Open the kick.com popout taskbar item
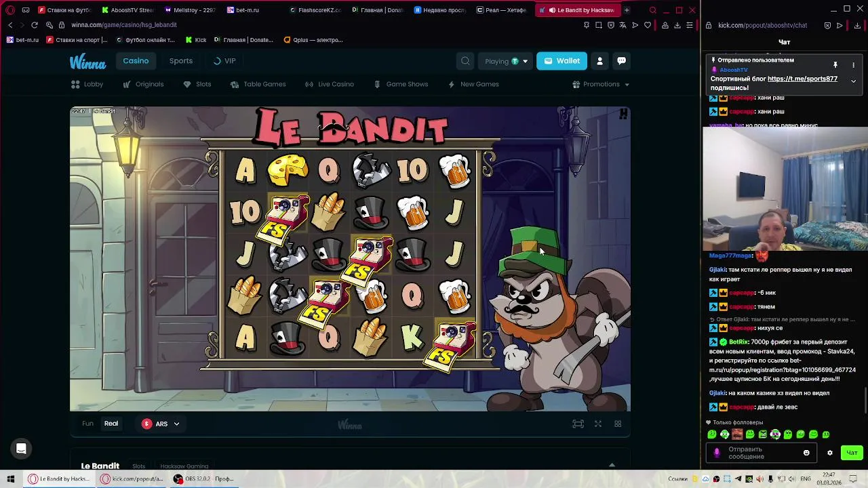 pos(132,479)
